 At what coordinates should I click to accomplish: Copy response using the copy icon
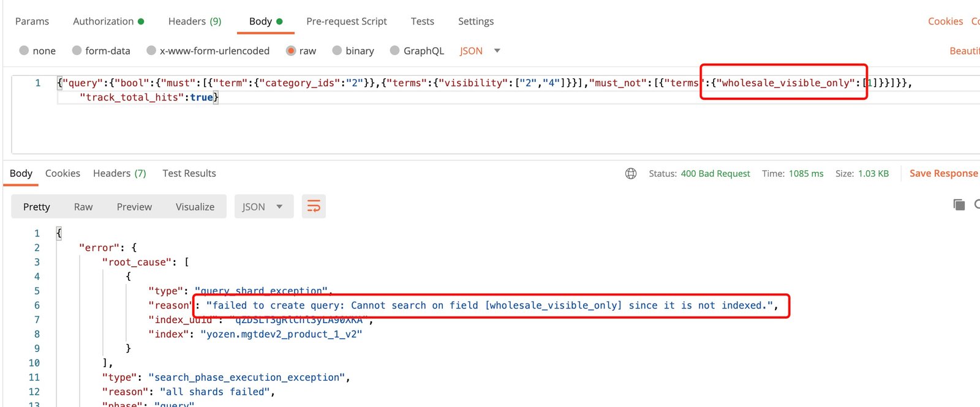point(959,205)
